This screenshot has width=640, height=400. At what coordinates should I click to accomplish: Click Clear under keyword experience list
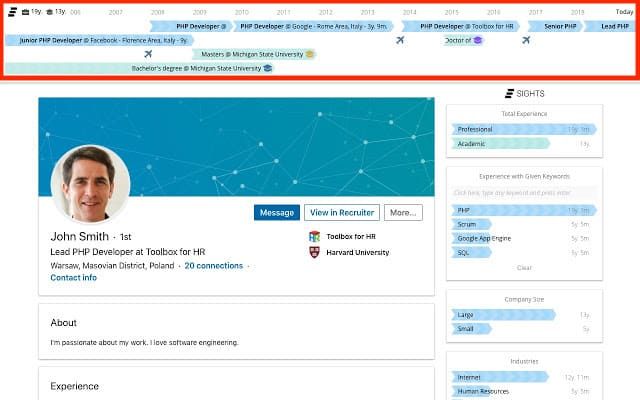pos(524,268)
